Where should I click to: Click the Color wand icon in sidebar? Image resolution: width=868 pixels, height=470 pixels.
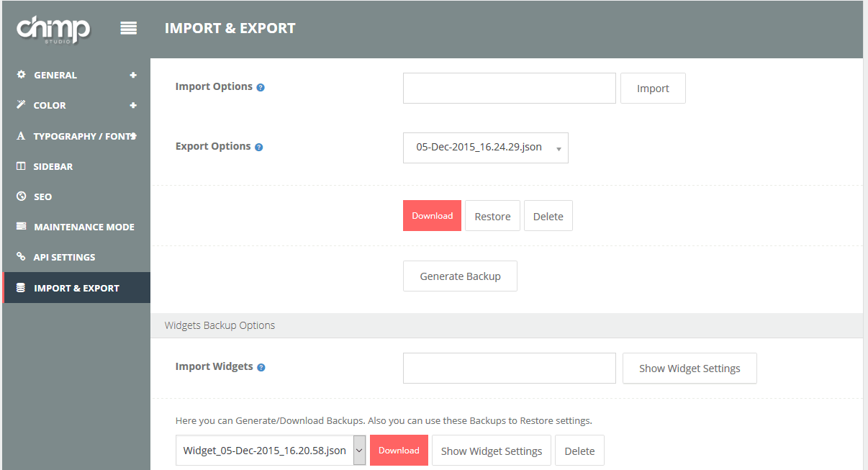(x=21, y=105)
